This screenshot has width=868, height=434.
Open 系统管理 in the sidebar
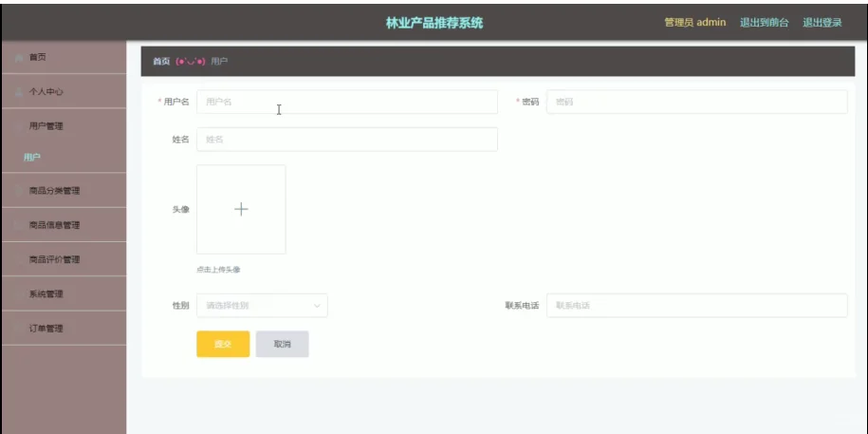pyautogui.click(x=64, y=293)
